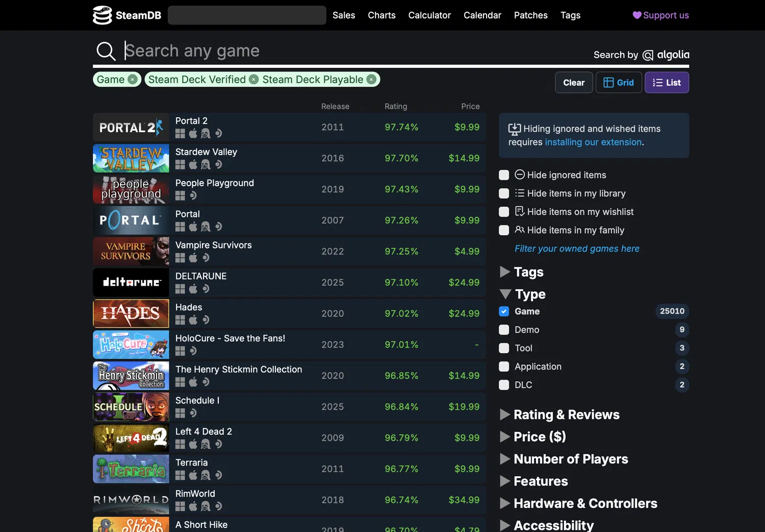Click the SteamDB logo icon

102,15
